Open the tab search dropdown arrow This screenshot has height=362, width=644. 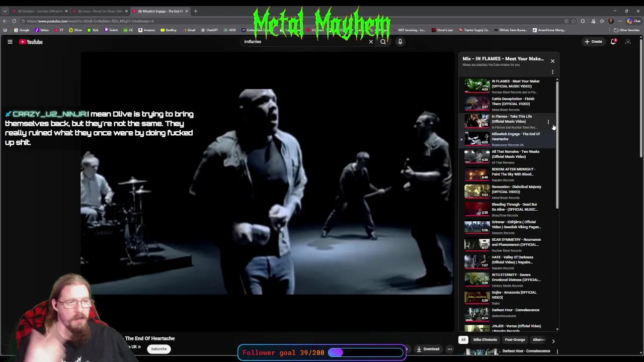[x=5, y=11]
